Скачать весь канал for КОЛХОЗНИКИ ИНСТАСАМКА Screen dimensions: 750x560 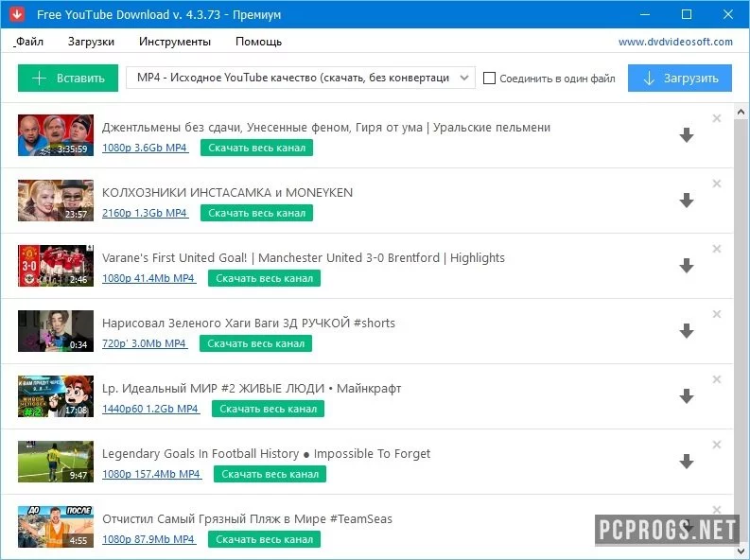(257, 213)
